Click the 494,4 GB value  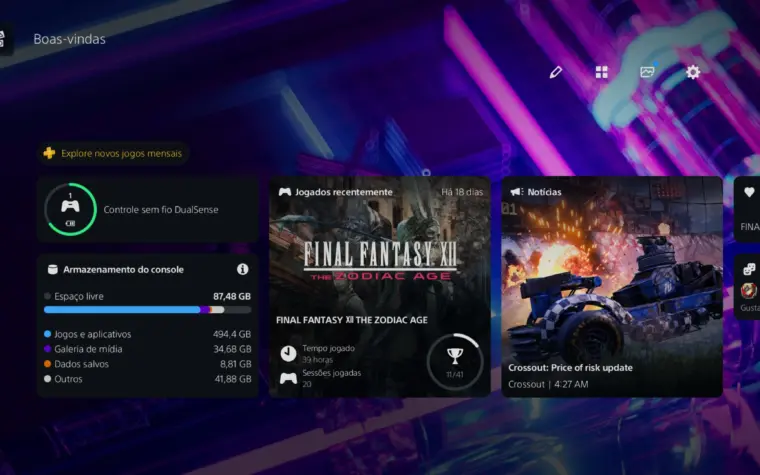click(x=232, y=334)
